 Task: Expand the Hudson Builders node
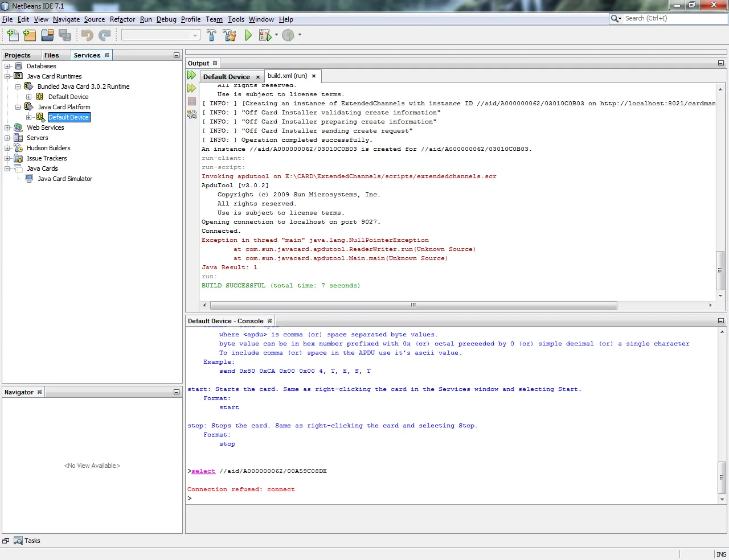click(7, 148)
